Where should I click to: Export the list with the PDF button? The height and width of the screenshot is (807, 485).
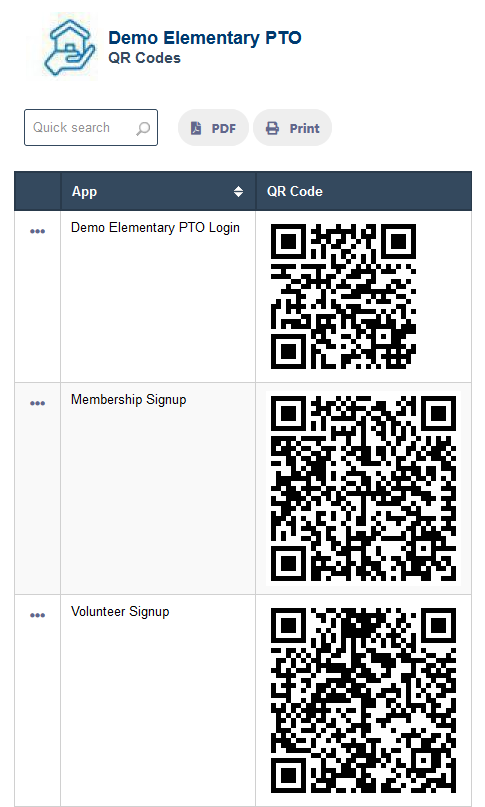tap(213, 128)
